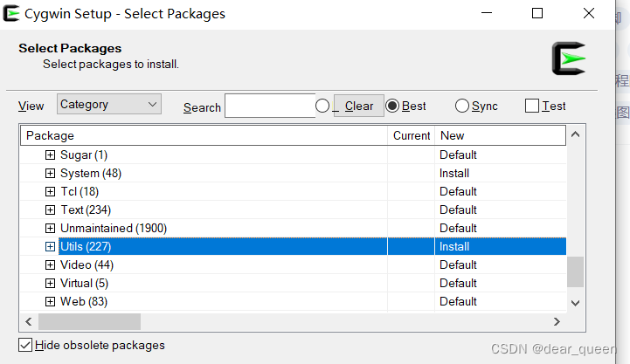Expand the System category tree node
The image size is (630, 364).
(x=50, y=174)
